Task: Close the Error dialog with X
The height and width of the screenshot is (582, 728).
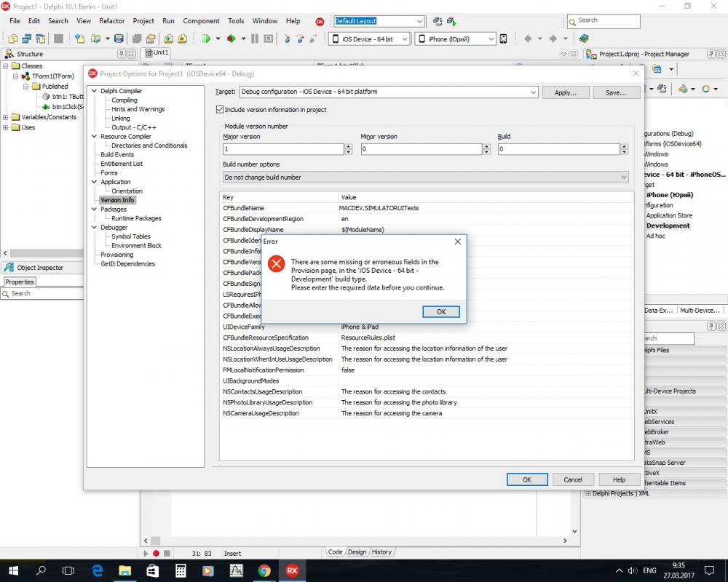Action: (458, 242)
